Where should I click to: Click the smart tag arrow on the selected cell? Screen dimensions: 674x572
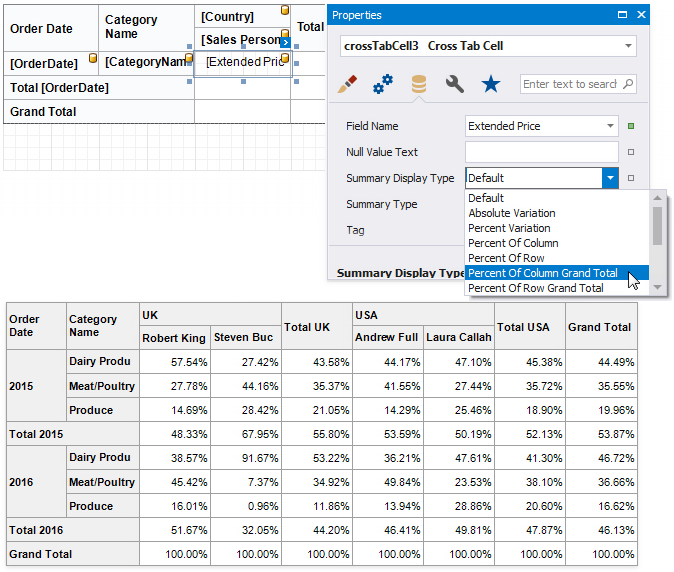[285, 42]
